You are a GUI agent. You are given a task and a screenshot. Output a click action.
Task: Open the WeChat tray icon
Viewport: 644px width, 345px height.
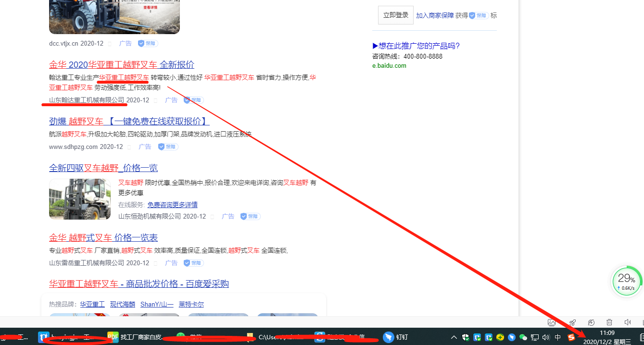[523, 337]
